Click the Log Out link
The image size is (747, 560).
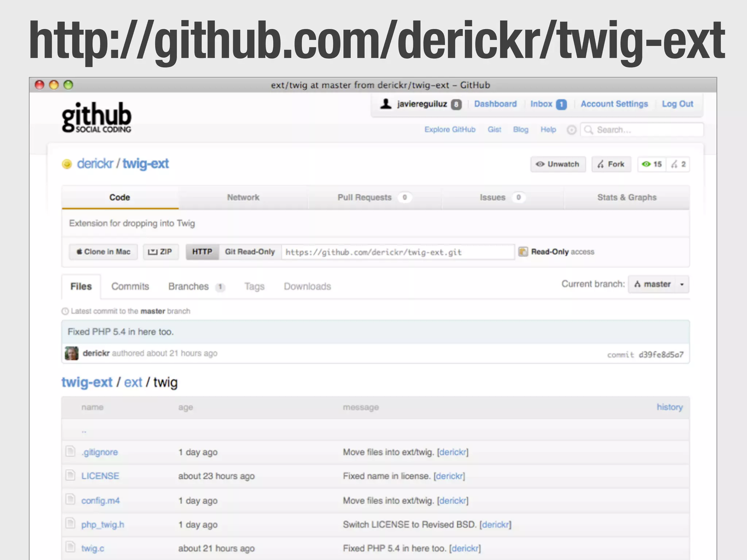click(x=677, y=104)
